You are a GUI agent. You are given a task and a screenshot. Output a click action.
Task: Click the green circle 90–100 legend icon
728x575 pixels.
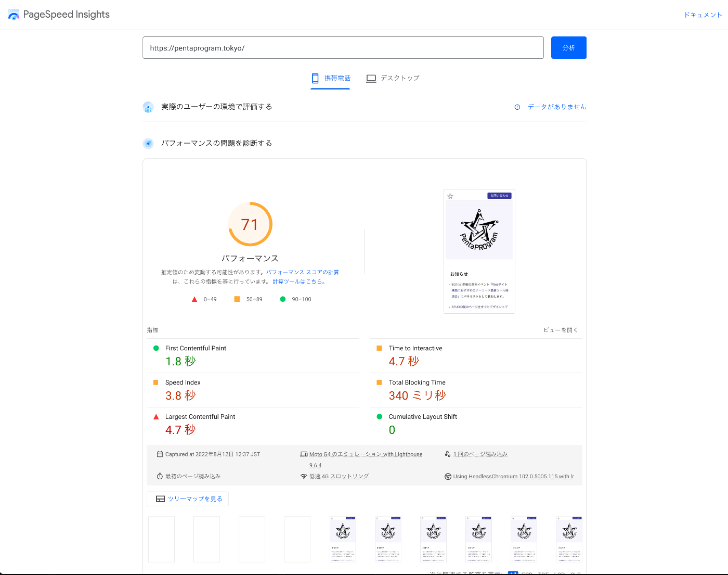[x=283, y=299]
